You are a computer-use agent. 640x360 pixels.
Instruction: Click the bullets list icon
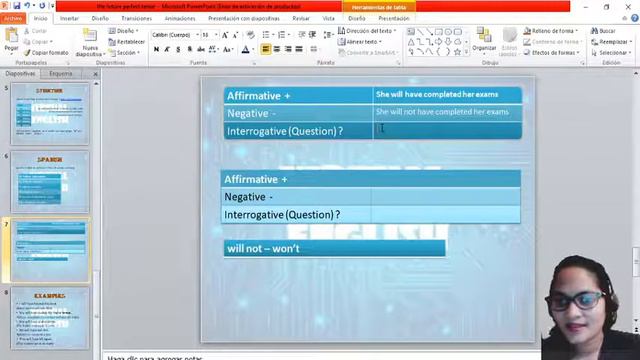pos(267,35)
